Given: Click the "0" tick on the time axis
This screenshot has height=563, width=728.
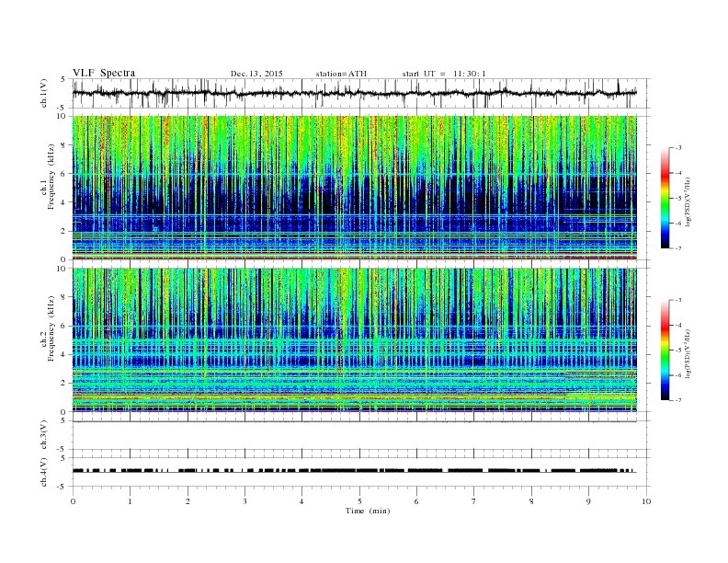Looking at the screenshot, I should 73,501.
